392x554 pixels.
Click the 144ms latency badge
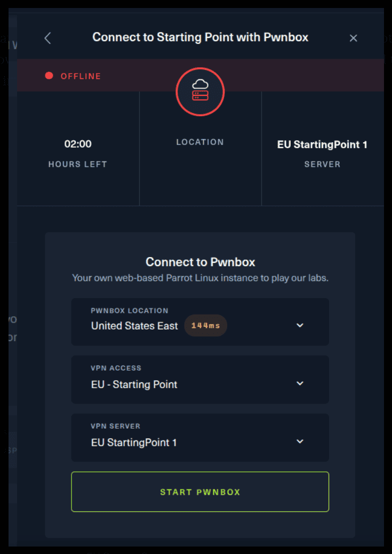pos(205,326)
